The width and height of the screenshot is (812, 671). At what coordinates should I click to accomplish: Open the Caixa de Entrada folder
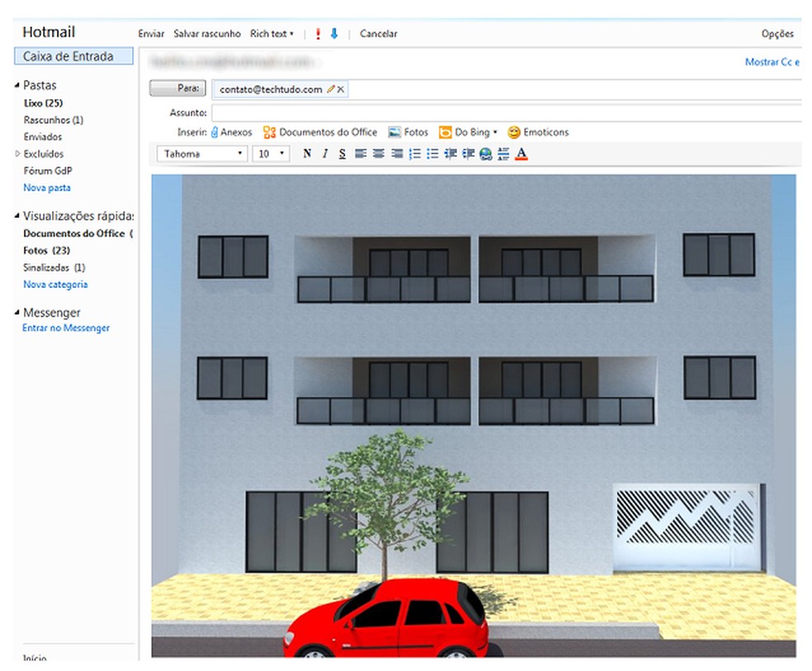point(68,57)
